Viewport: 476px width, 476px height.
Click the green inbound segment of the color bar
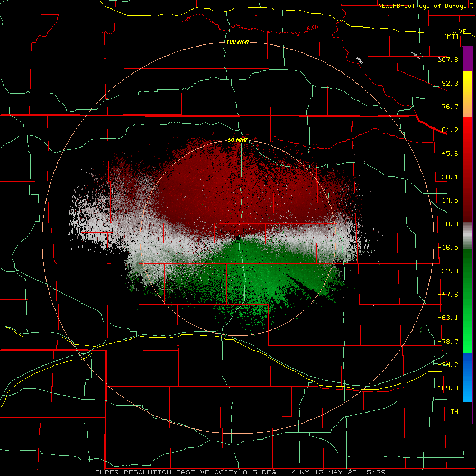467,300
